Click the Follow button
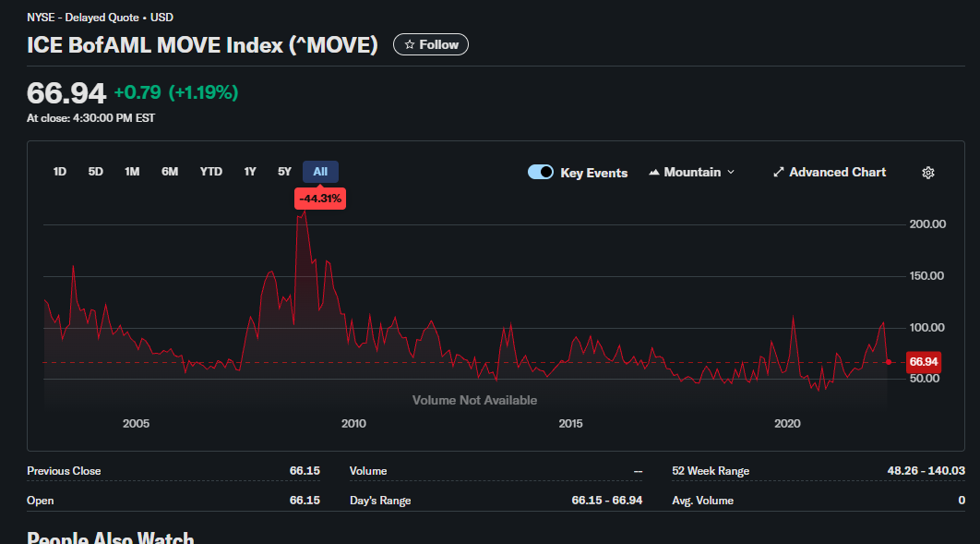Viewport: 980px width, 544px height. 430,43
